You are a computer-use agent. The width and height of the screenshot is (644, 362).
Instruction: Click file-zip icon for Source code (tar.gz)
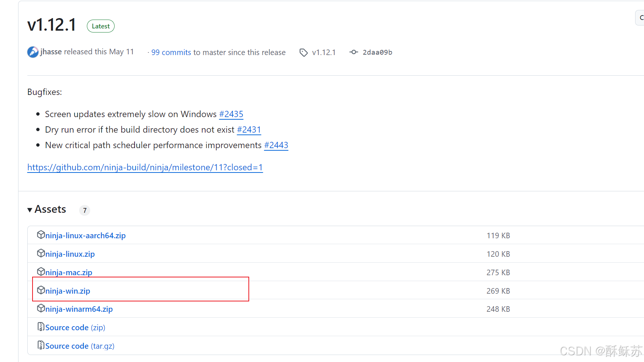click(x=41, y=345)
